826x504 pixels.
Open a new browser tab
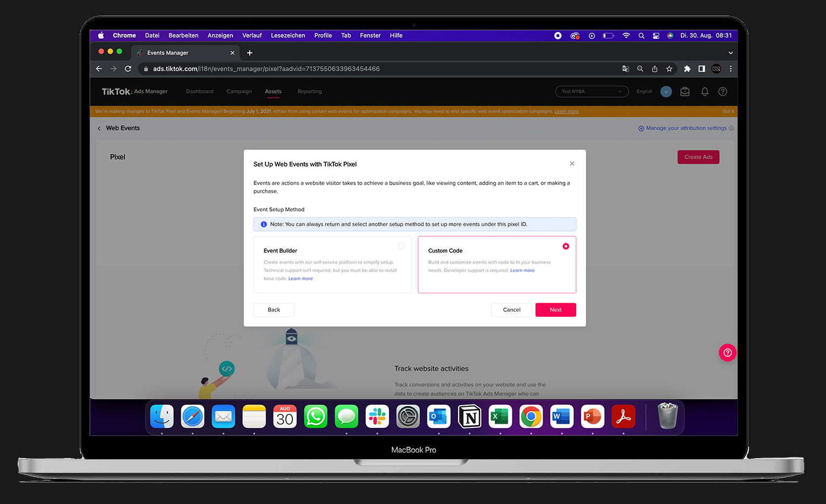tap(249, 53)
